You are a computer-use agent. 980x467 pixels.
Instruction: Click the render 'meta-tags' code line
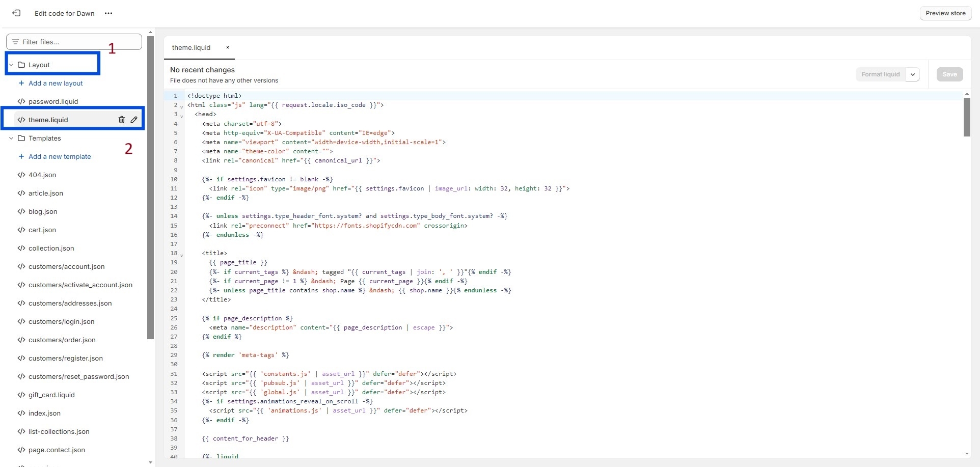(246, 355)
